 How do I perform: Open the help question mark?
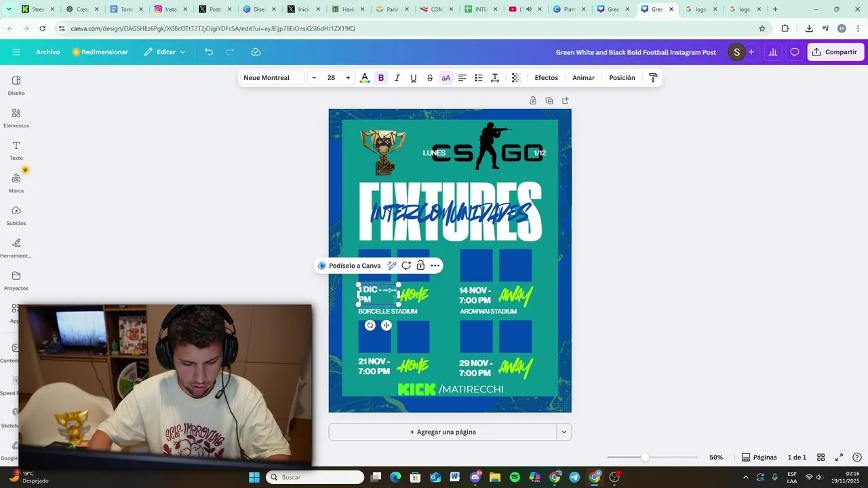point(857,457)
